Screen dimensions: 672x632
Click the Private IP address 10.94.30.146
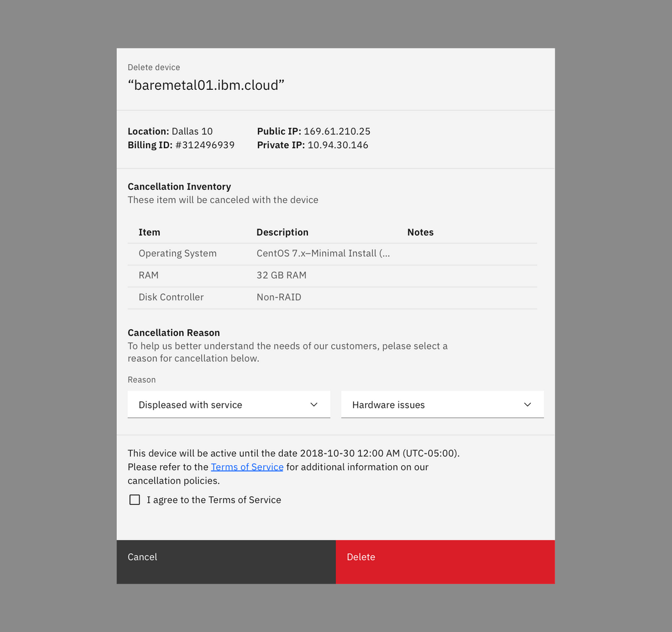338,145
